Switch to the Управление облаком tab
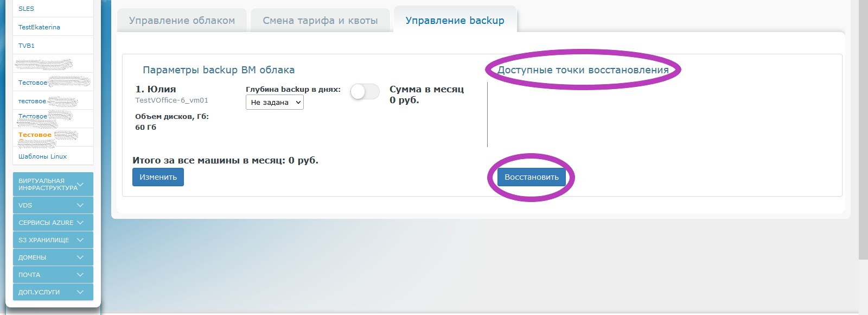The height and width of the screenshot is (315, 868). [x=182, y=21]
